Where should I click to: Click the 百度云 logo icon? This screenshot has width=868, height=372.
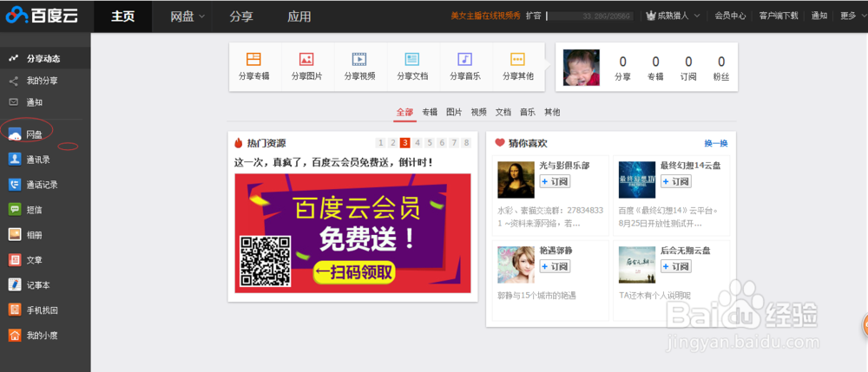point(16,16)
